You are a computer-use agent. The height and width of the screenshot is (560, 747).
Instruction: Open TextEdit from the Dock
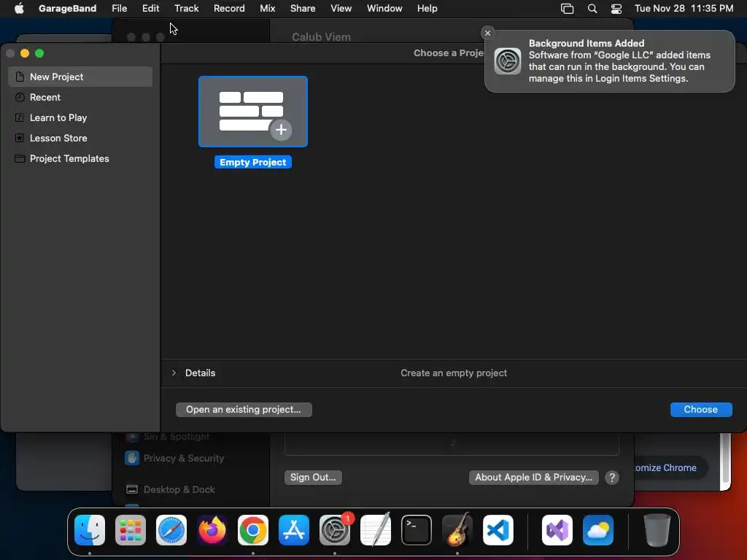(376, 530)
